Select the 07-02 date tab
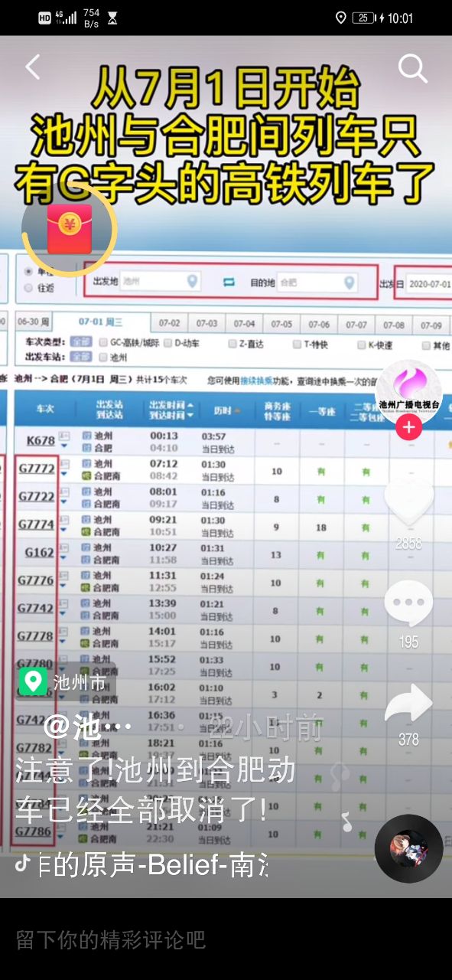This screenshot has width=452, height=980. pyautogui.click(x=169, y=324)
